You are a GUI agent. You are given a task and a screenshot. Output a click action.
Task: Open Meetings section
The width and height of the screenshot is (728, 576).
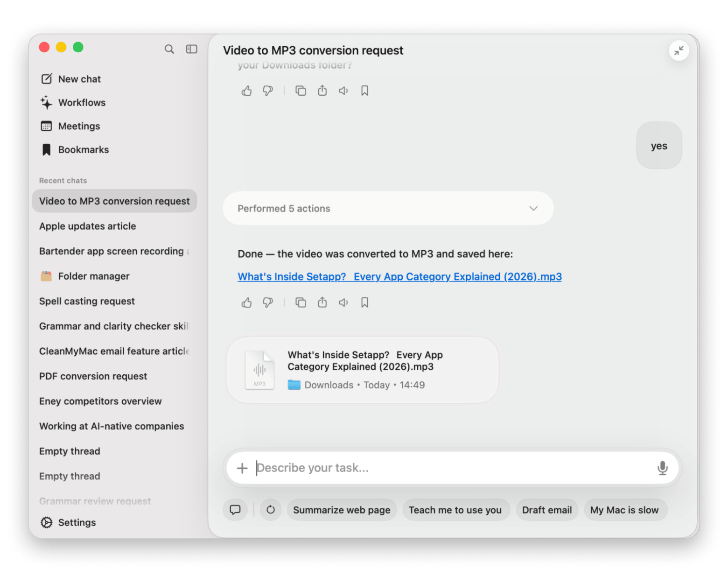70,126
